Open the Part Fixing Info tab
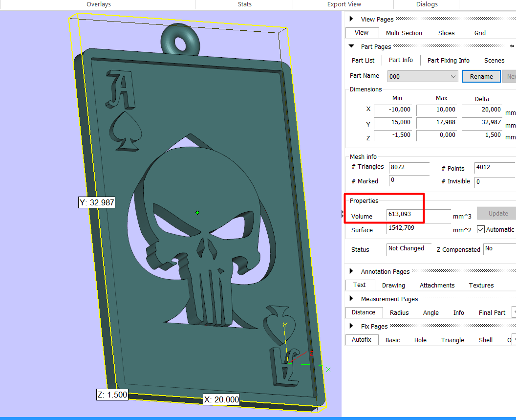The height and width of the screenshot is (420, 516). pyautogui.click(x=448, y=60)
